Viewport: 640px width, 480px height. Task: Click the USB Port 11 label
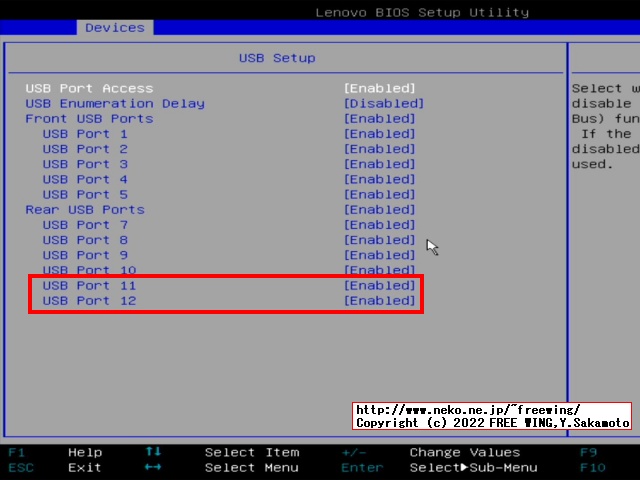pos(89,285)
